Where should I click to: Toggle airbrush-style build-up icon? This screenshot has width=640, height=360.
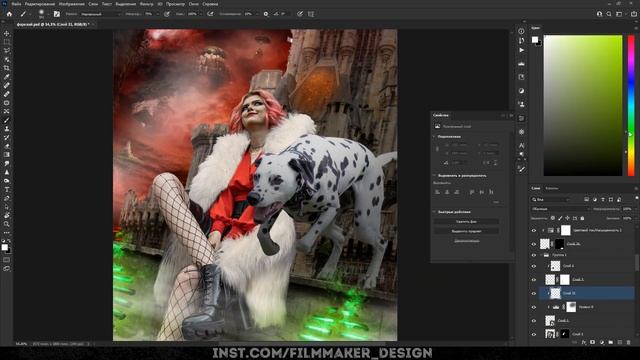coord(210,14)
